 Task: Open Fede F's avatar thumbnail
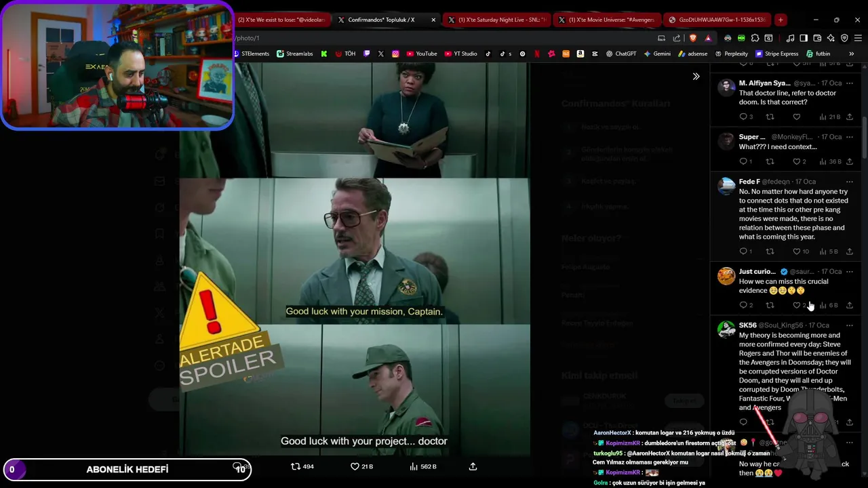click(x=726, y=186)
